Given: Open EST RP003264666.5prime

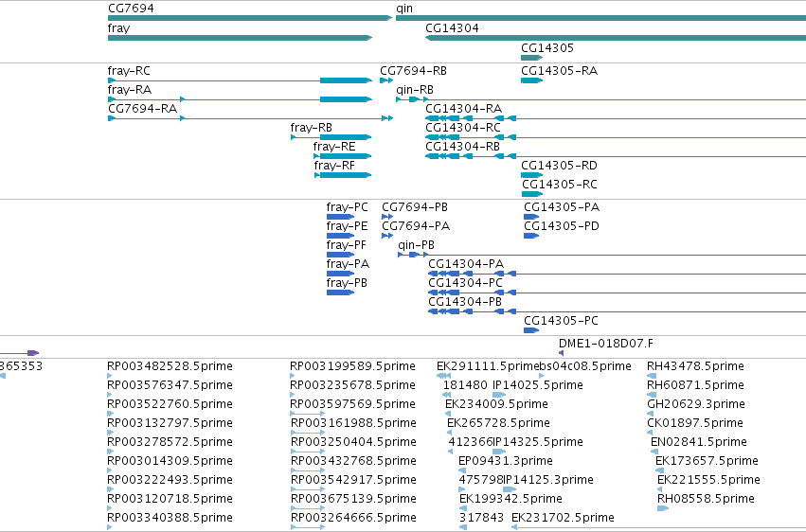Looking at the screenshot, I should point(353,518).
